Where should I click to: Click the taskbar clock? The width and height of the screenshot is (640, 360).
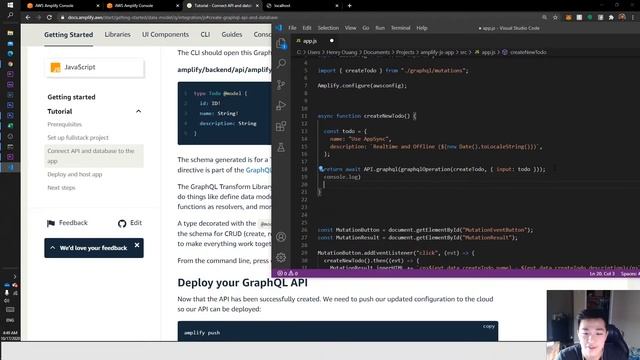[9, 336]
